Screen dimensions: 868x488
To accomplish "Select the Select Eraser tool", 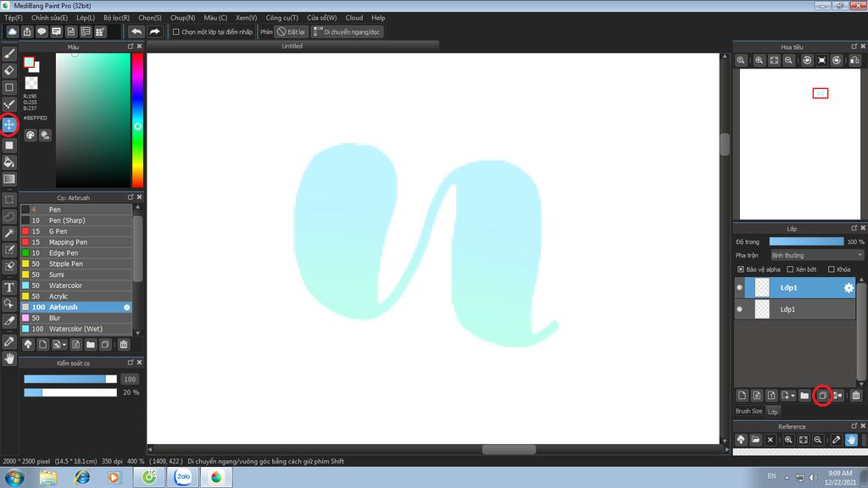I will pos(8,266).
